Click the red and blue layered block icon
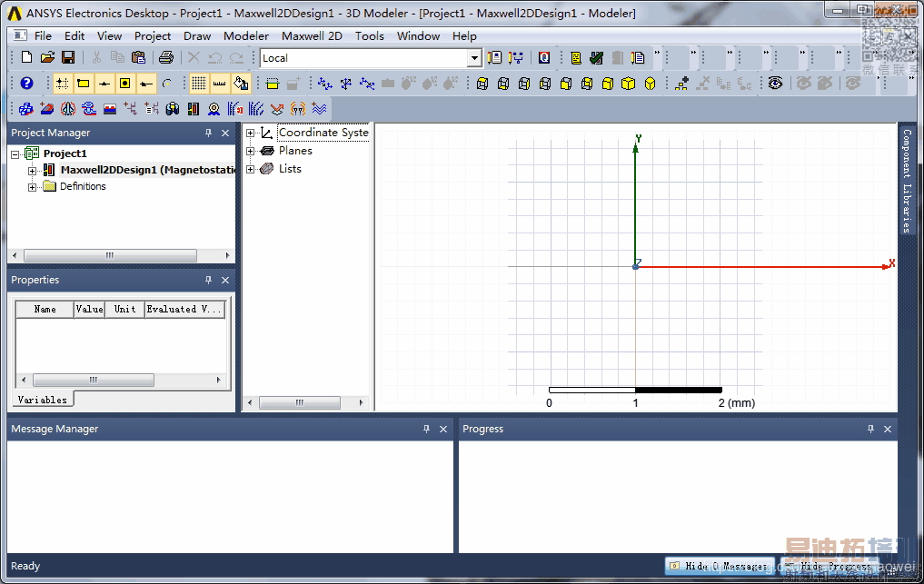 tap(110, 108)
